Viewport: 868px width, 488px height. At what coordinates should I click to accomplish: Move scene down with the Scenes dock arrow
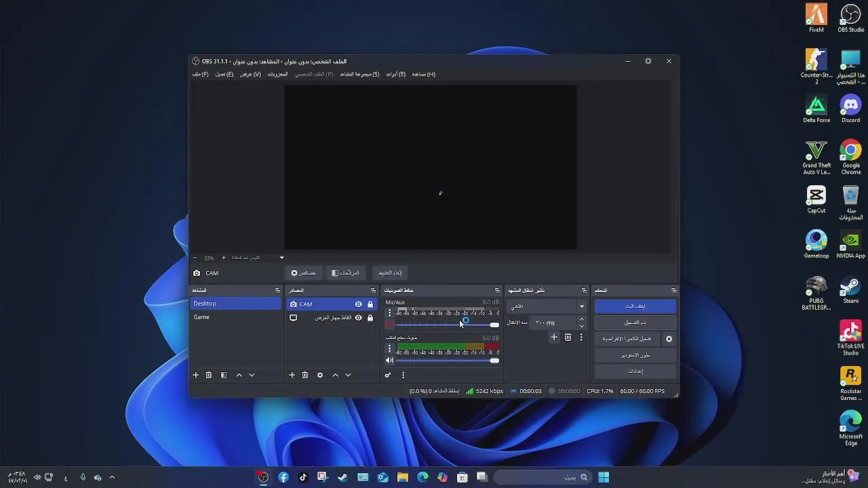coord(252,375)
